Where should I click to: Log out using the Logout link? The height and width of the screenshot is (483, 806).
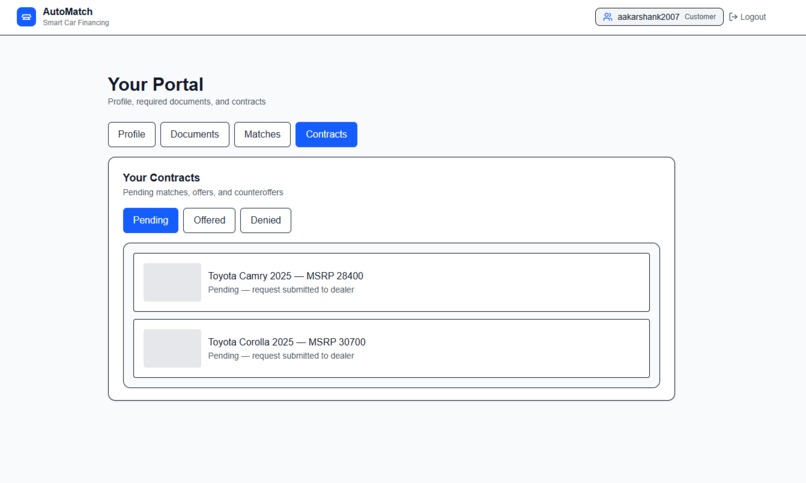coord(747,17)
